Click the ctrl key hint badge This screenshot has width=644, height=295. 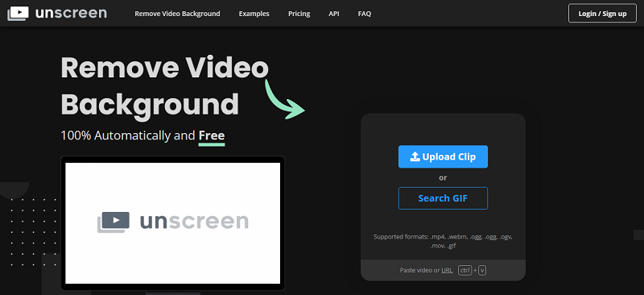tap(465, 270)
